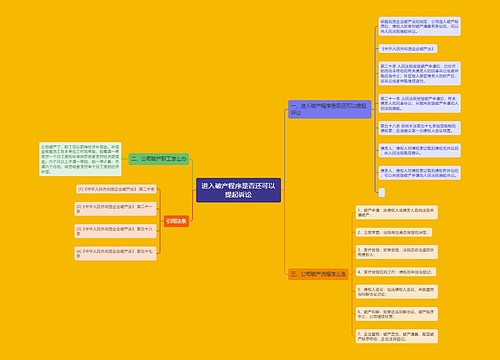The width and height of the screenshot is (500, 360).
Task: Select the green branch 二、公司破产职工怎么办
Action: click(x=159, y=159)
